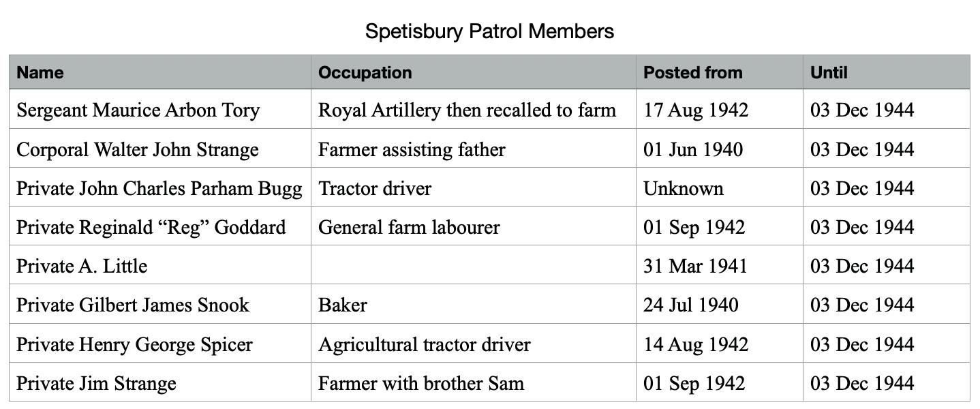This screenshot has width=980, height=409.
Task: Select the 17 Aug 1942 date cell
Action: (x=695, y=110)
